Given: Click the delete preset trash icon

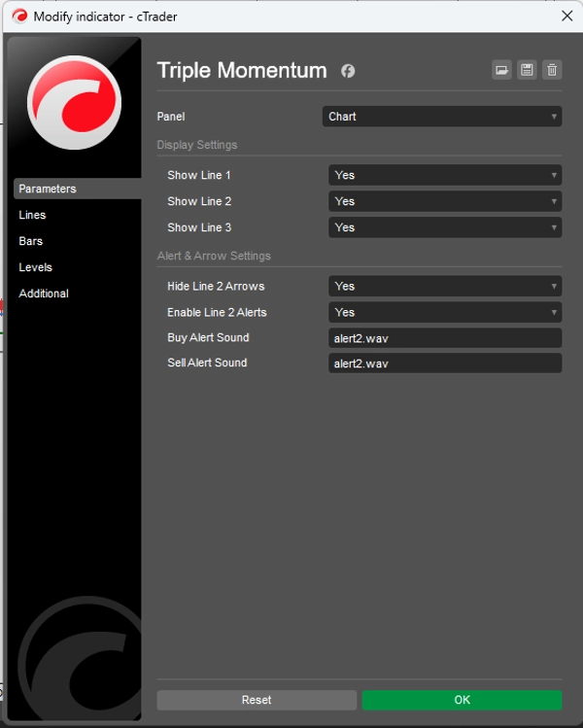Looking at the screenshot, I should coord(552,70).
